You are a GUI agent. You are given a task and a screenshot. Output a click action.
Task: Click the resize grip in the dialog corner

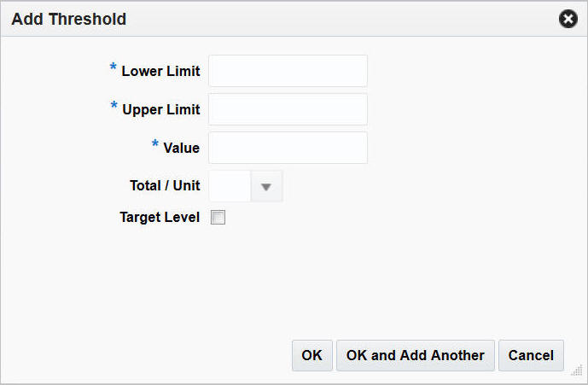point(576,370)
